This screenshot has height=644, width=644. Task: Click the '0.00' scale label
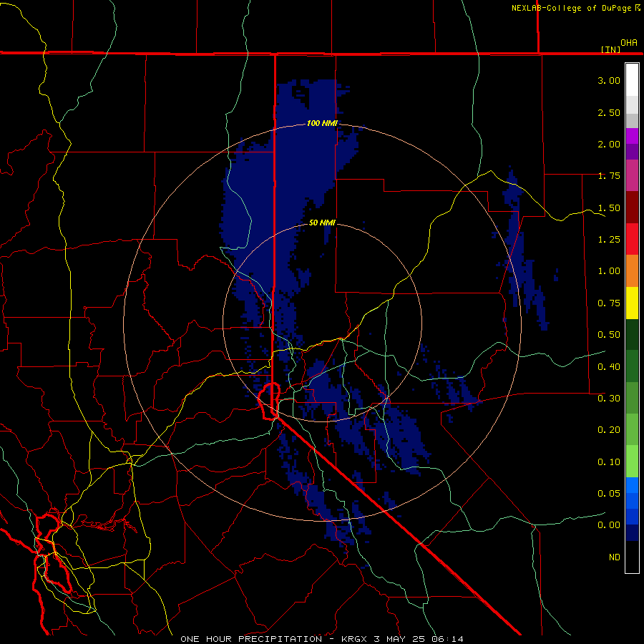tap(609, 525)
